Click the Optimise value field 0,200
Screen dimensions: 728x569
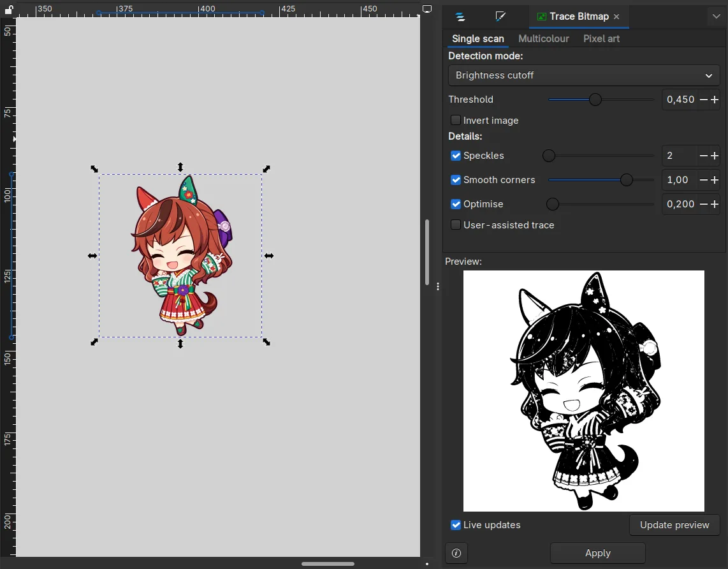(x=680, y=204)
